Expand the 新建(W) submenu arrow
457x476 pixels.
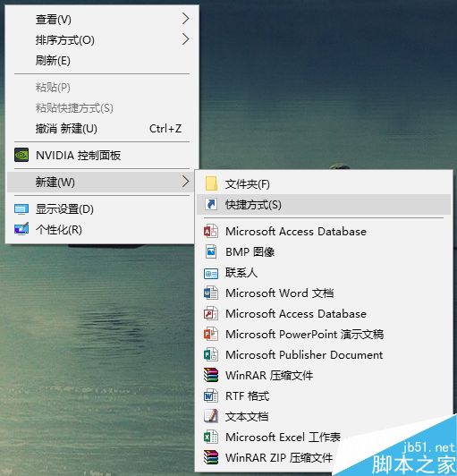click(x=186, y=182)
